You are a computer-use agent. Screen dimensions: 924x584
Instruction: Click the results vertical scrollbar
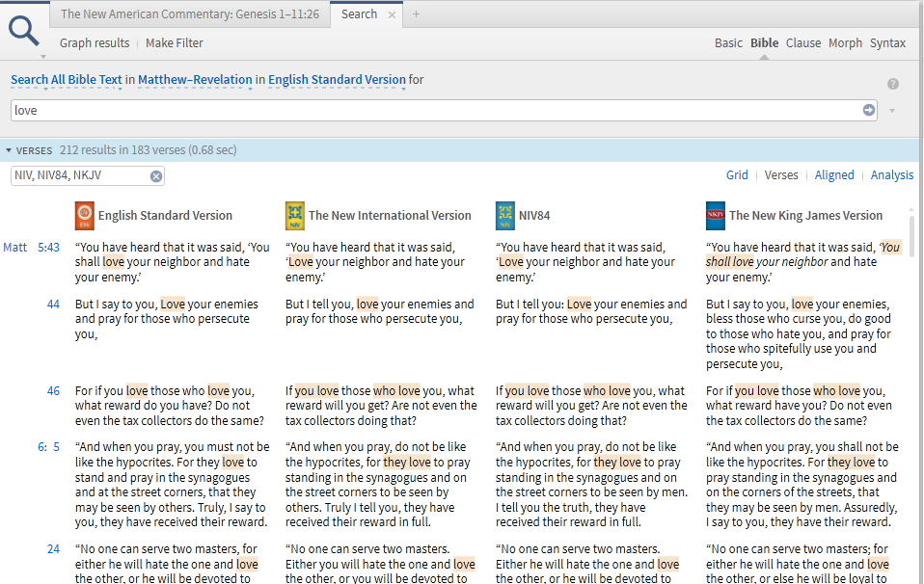tap(911, 237)
